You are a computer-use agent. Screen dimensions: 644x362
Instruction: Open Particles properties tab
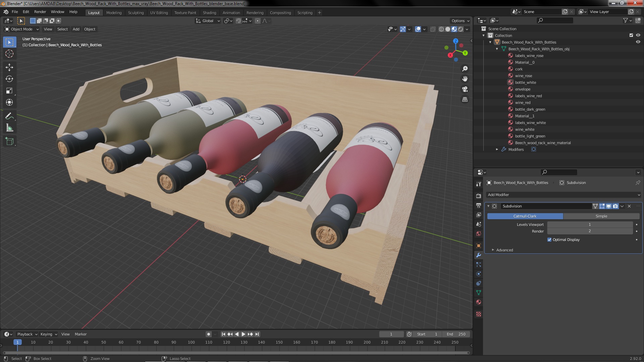pos(479,264)
